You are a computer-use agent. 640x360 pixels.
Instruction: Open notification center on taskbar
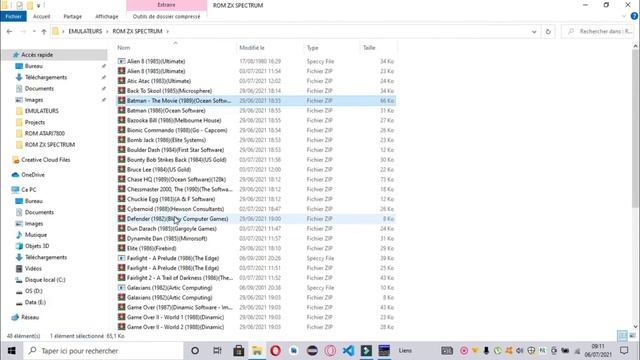(624, 351)
